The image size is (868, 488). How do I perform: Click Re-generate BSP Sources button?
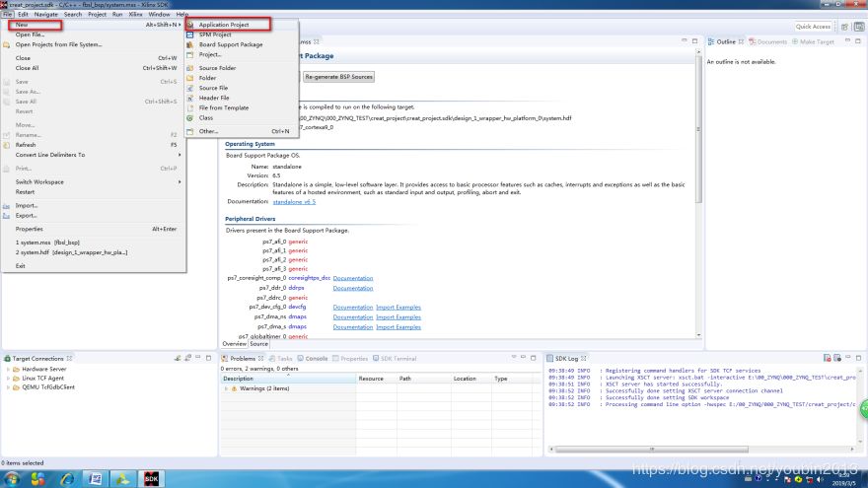coord(338,76)
